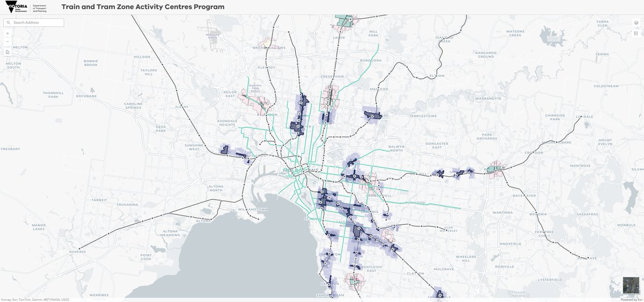Click the MONTROSE map label
Image resolution: width=644 pixels, height=302 pixels.
tap(580, 166)
